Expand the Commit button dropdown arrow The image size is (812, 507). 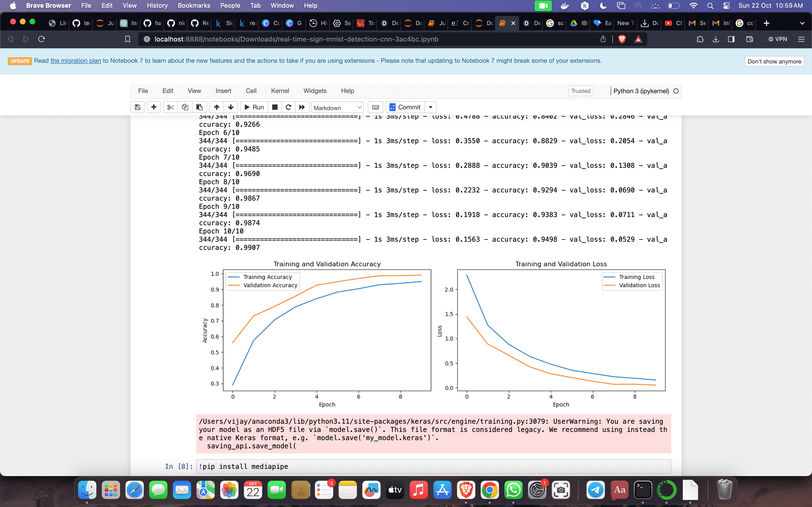(430, 107)
